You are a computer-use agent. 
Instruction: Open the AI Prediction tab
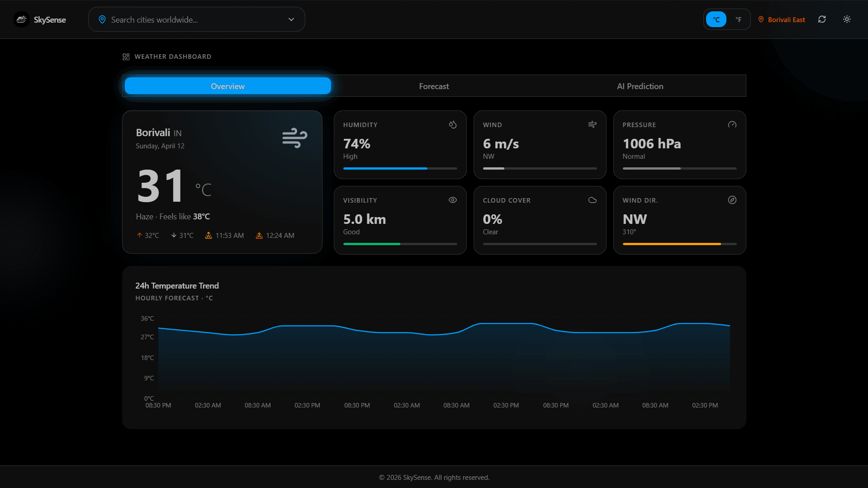point(640,86)
